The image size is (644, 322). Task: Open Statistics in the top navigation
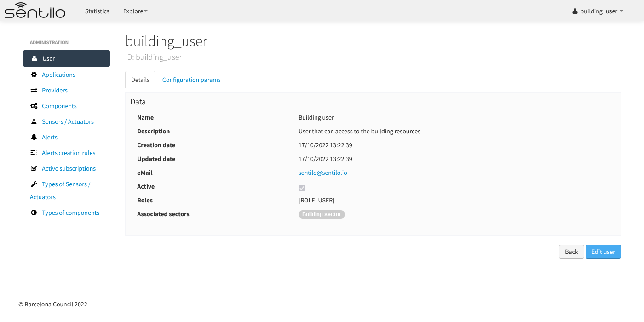coord(97,11)
